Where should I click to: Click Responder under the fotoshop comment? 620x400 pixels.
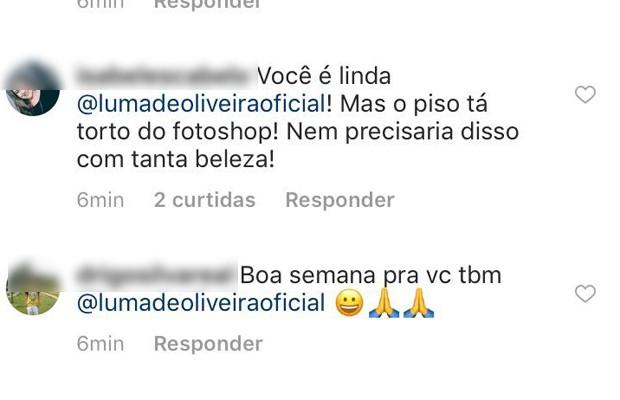340,200
